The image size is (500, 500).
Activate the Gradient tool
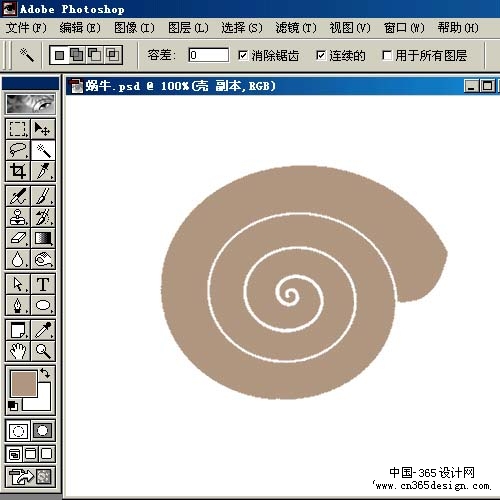pyautogui.click(x=43, y=238)
